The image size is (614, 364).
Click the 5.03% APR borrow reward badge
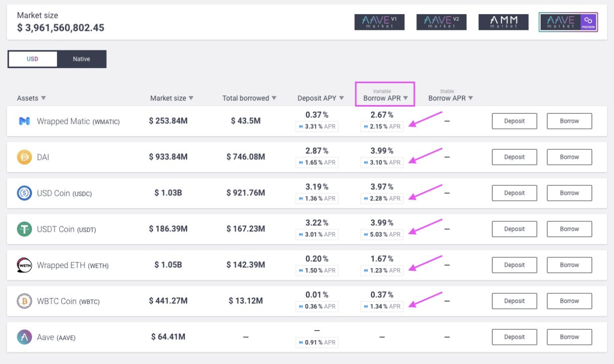pyautogui.click(x=382, y=235)
